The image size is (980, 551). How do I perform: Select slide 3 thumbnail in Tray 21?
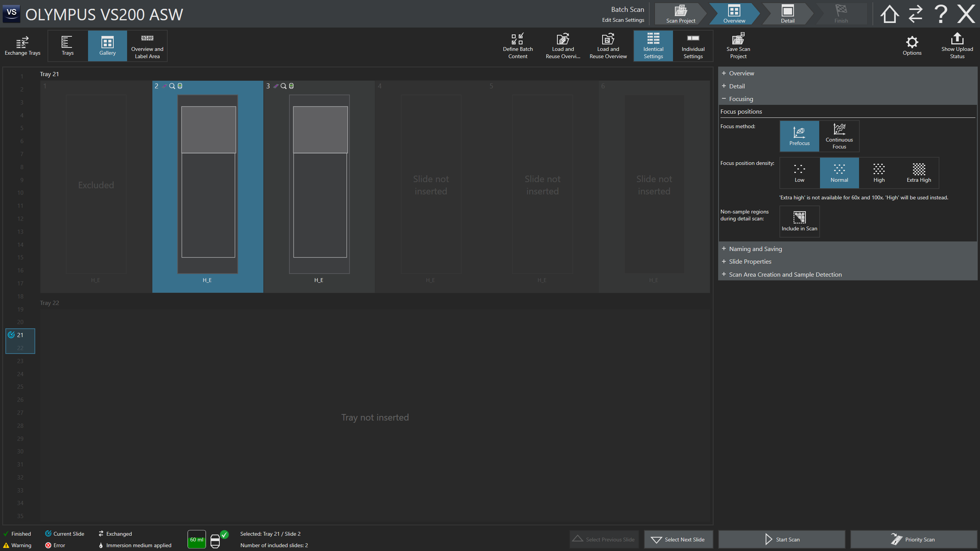(319, 184)
